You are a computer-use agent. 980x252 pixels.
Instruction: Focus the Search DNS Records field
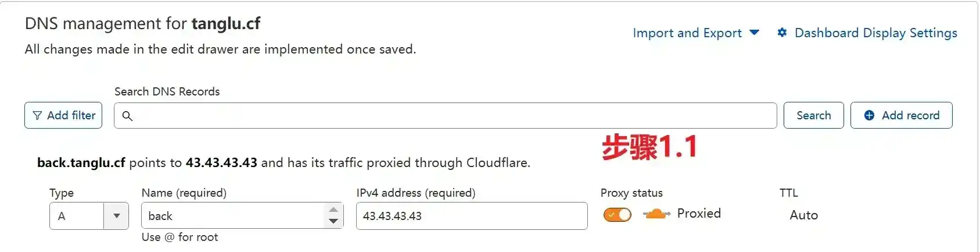[x=445, y=116]
